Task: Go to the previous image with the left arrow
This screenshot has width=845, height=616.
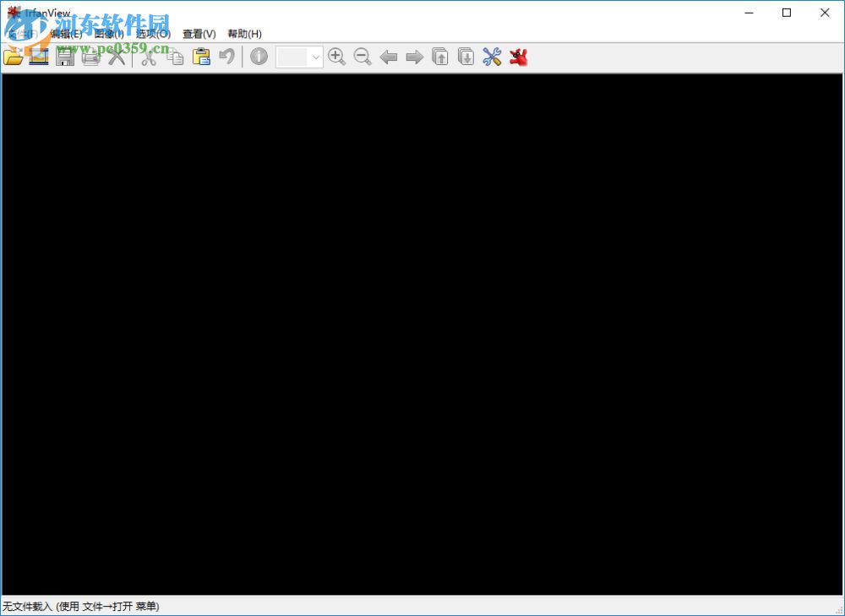Action: point(388,57)
